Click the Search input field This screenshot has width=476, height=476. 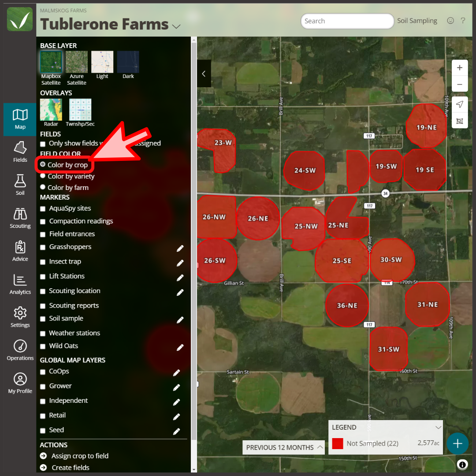pyautogui.click(x=347, y=21)
